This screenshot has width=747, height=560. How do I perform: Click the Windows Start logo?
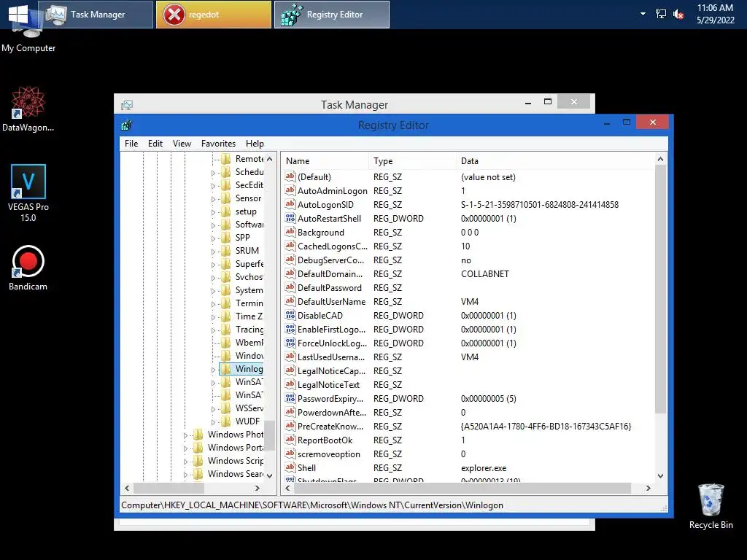click(x=18, y=14)
